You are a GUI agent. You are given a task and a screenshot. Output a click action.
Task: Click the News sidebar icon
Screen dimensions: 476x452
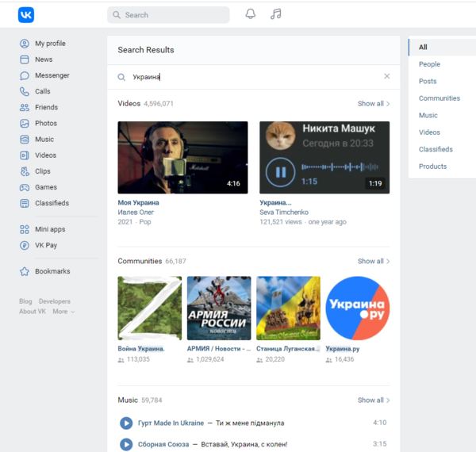point(25,59)
